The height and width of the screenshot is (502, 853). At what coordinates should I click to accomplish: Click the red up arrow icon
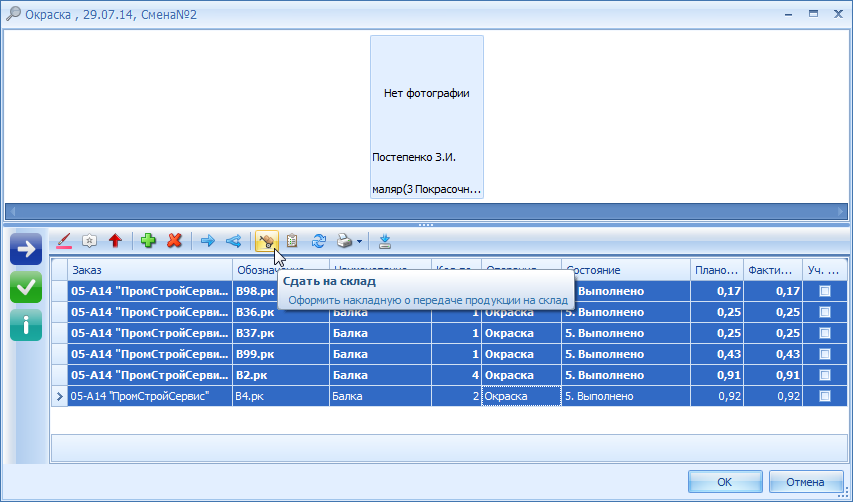tap(115, 241)
